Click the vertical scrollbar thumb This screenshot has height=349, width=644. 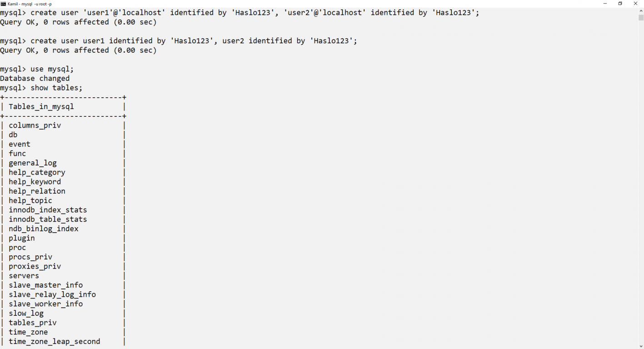pos(641,18)
